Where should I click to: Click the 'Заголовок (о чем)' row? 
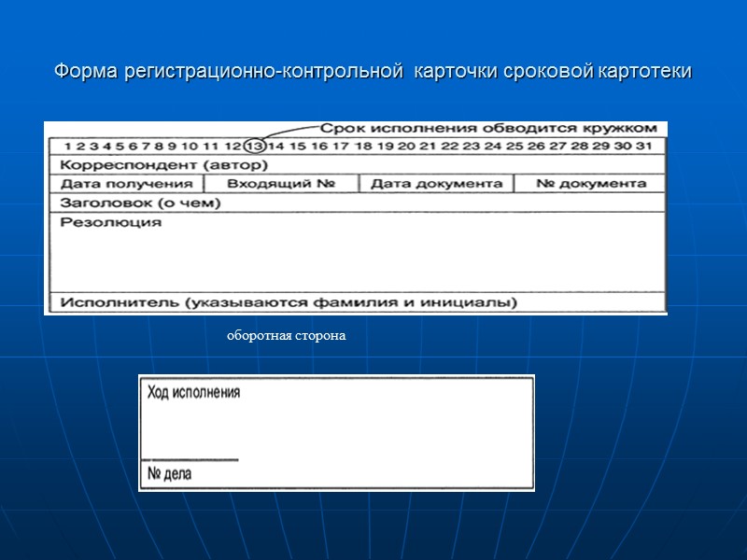coord(358,203)
